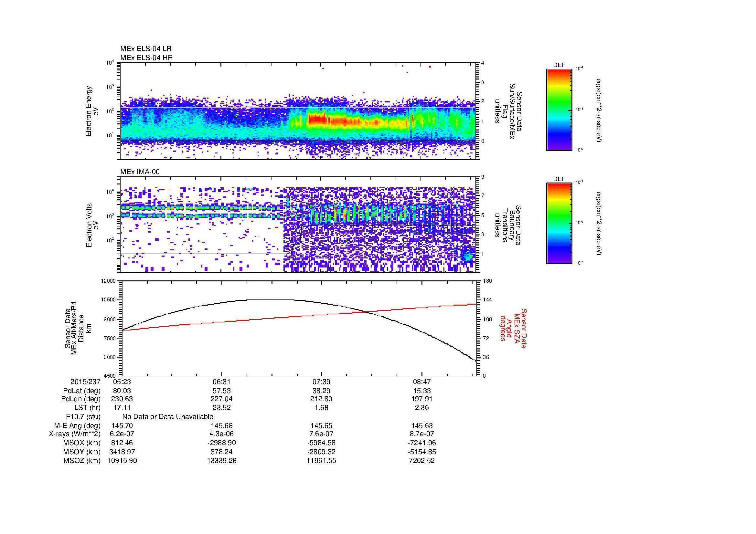Click the 'MSOX (km)' row label

coord(82,443)
